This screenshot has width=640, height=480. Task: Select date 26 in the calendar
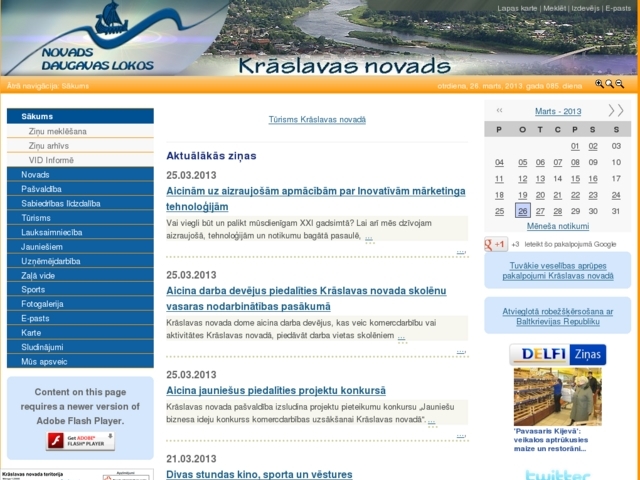[x=523, y=211]
